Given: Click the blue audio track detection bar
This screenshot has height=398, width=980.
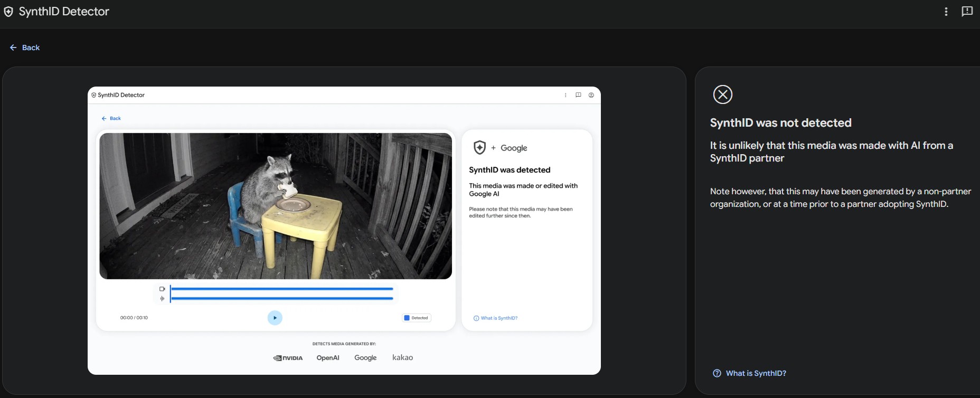Looking at the screenshot, I should [x=282, y=299].
